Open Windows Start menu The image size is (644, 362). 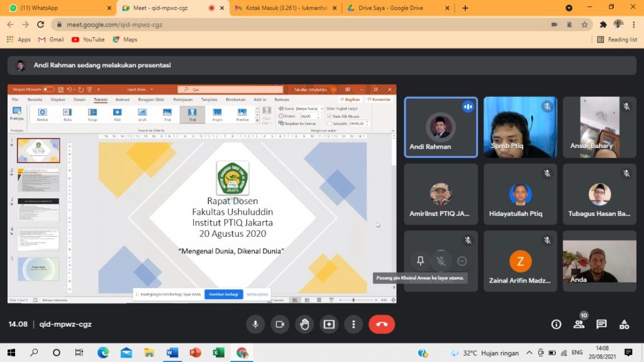tap(11, 353)
